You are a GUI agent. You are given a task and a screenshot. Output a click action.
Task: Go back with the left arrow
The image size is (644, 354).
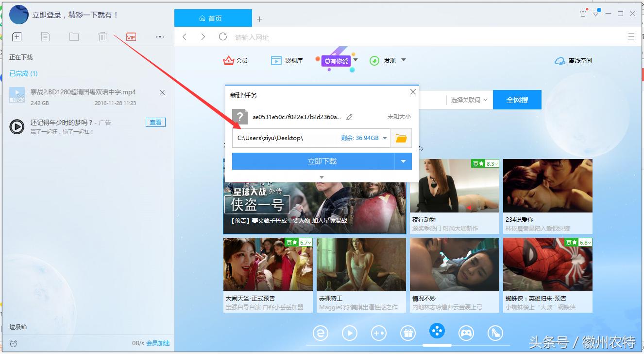point(185,37)
